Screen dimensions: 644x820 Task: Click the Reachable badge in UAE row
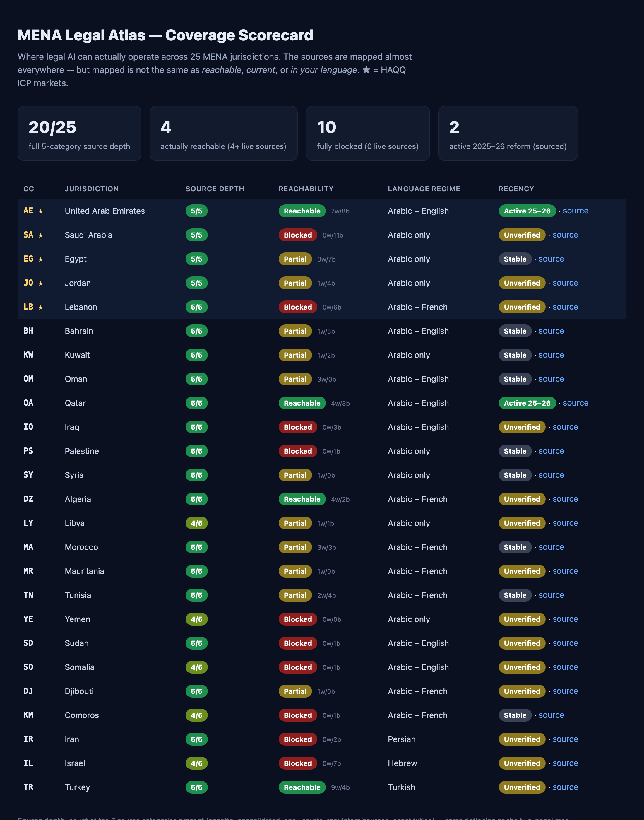(302, 211)
